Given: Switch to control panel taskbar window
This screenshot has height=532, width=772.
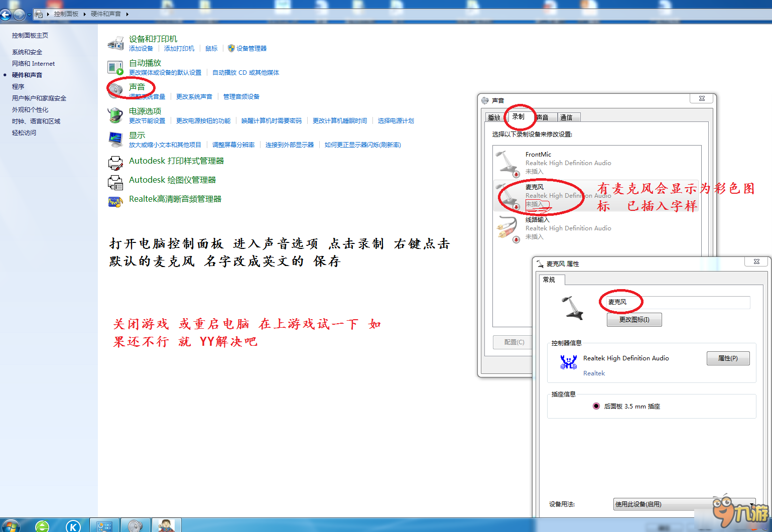Looking at the screenshot, I should tap(104, 525).
